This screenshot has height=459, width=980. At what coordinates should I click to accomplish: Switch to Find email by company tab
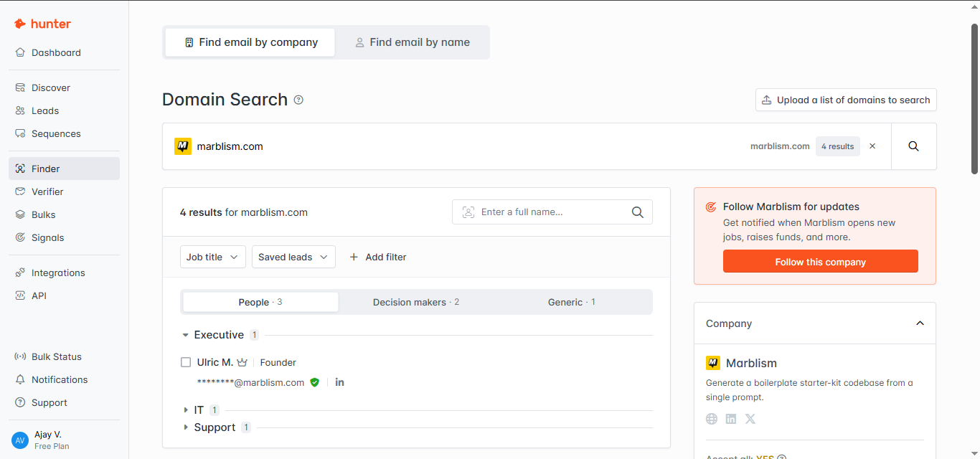coord(250,42)
